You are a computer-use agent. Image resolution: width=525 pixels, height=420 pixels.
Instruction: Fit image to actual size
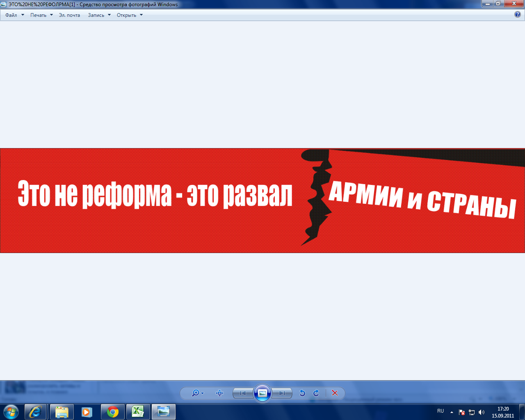coord(220,393)
